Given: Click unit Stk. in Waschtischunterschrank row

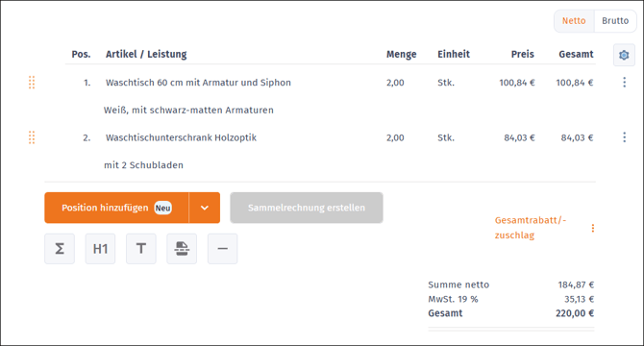Looking at the screenshot, I should click(x=446, y=137).
